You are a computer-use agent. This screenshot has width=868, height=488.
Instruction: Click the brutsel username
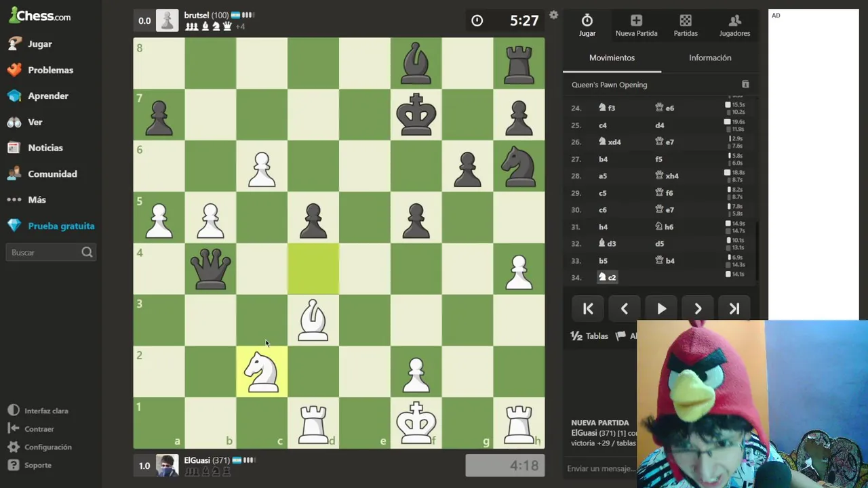197,15
